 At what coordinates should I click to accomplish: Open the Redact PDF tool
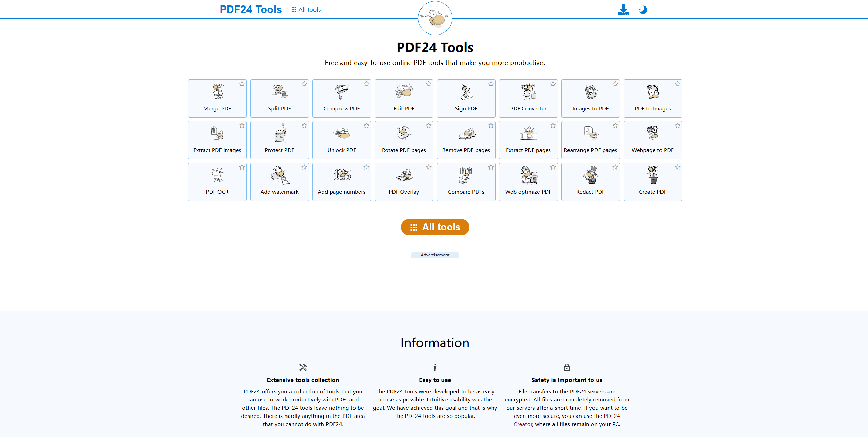pos(590,181)
